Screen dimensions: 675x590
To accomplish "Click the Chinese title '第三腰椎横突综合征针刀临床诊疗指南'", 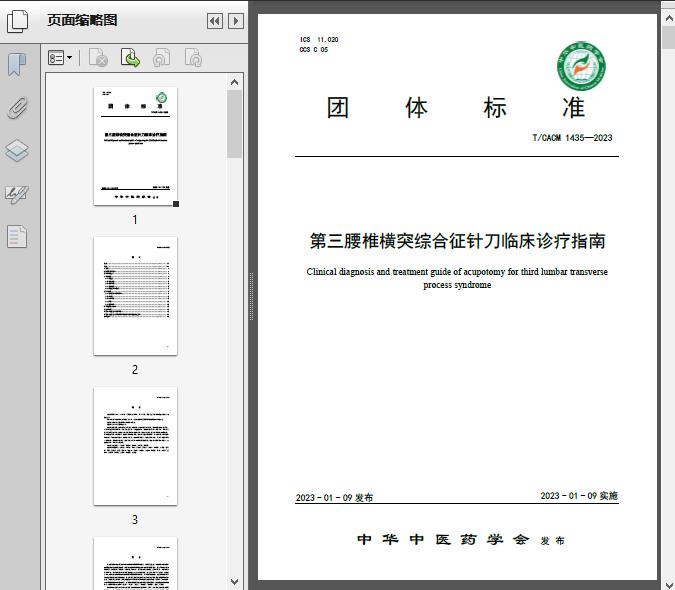I will 457,241.
